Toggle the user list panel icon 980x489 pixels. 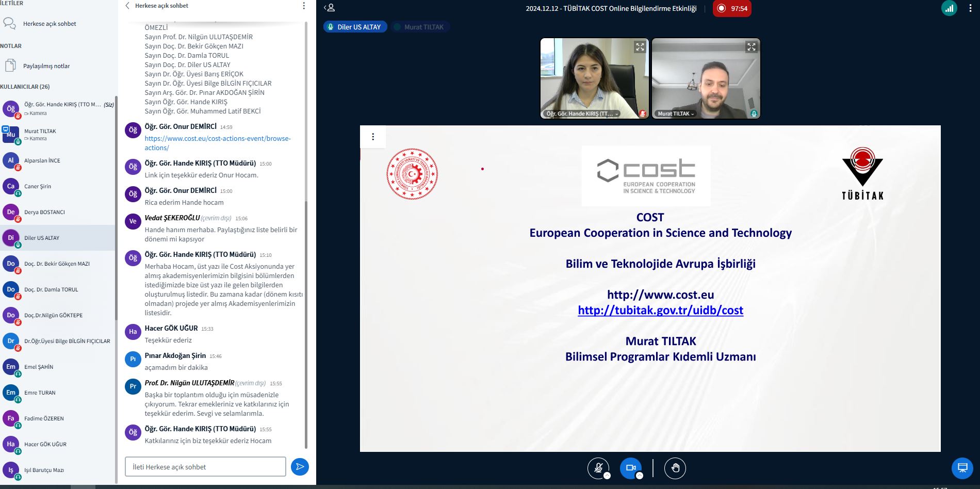[x=329, y=8]
